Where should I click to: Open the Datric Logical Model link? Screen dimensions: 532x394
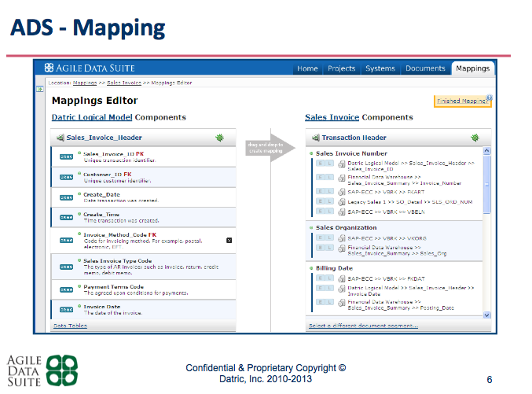(x=92, y=117)
